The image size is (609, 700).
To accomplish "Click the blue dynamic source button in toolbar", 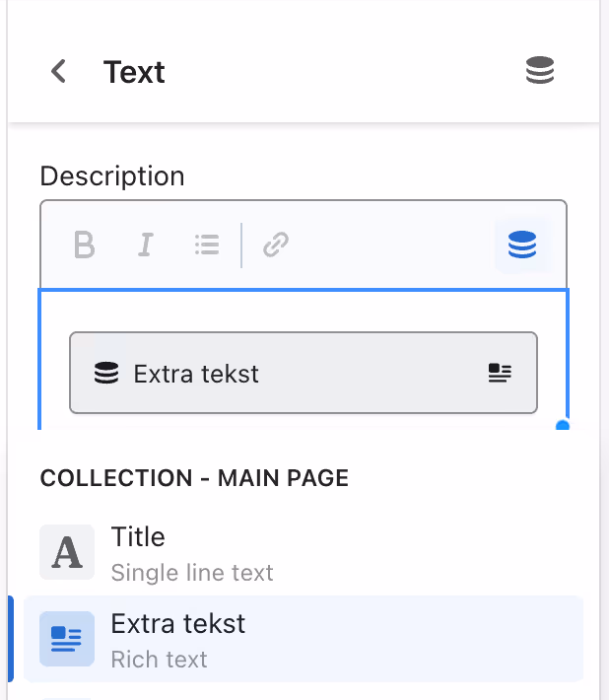I will pos(522,245).
